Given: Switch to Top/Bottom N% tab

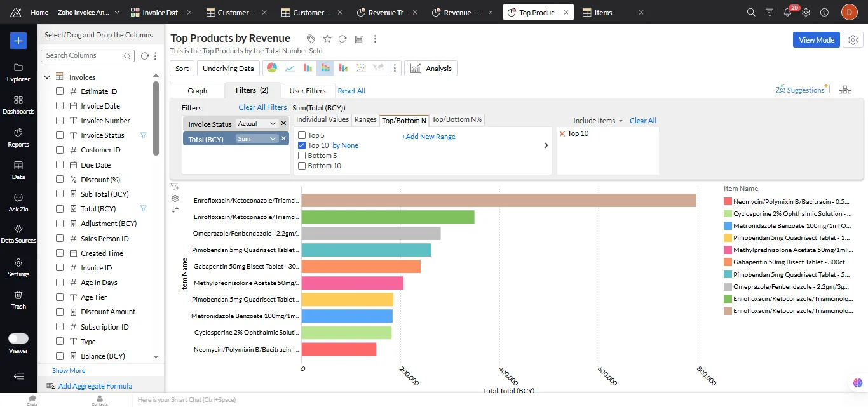Looking at the screenshot, I should click(457, 119).
